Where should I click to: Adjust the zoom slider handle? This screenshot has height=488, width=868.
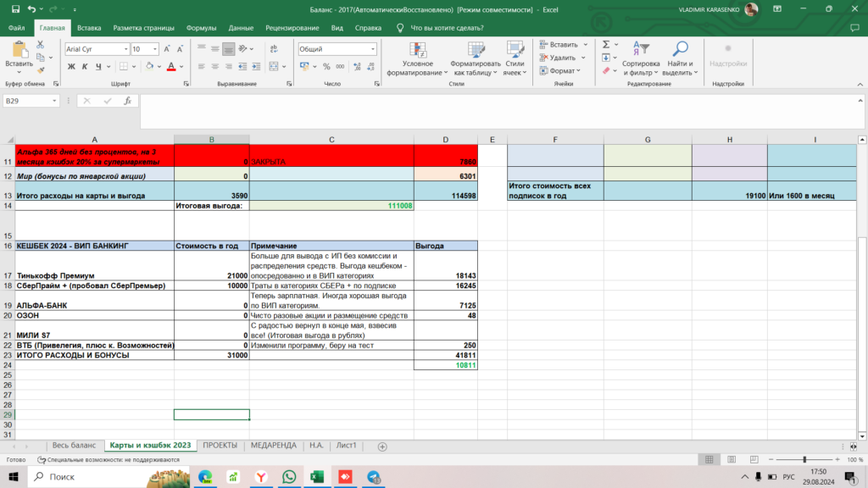click(804, 460)
